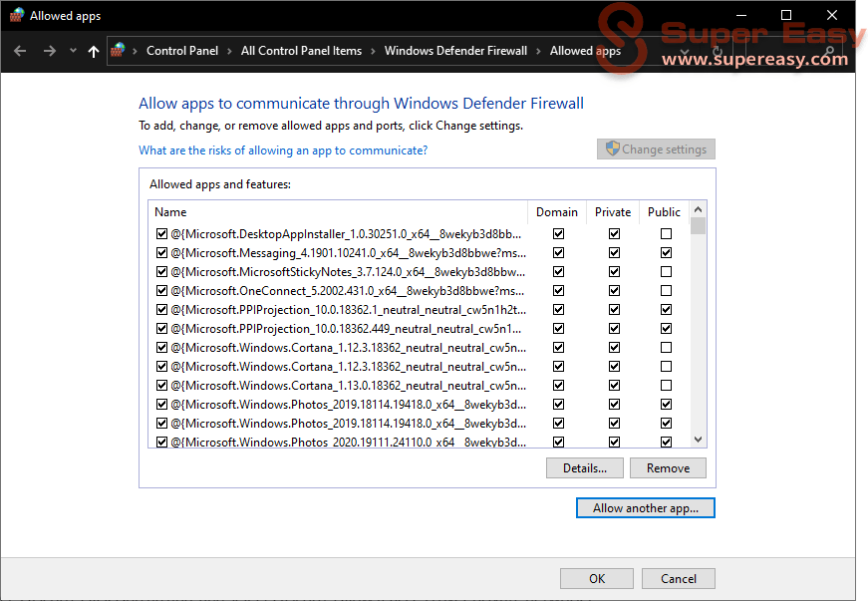The image size is (868, 601).
Task: Expand the chevron after All Control Panel Items
Action: click(373, 51)
